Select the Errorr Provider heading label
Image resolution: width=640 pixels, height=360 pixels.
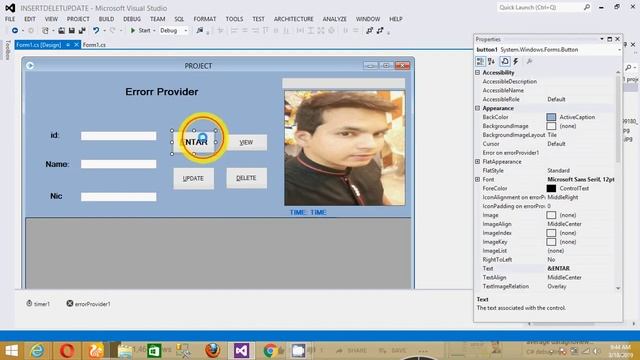(x=162, y=92)
